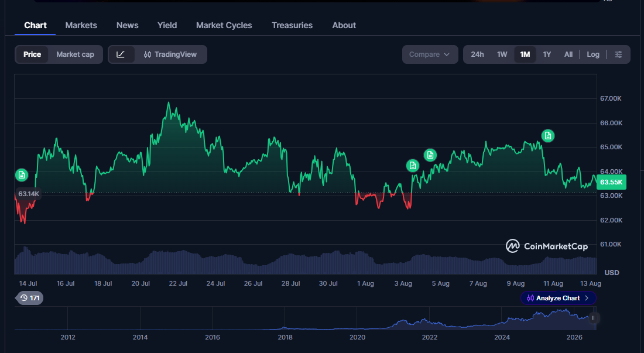
Task: Open news marker near 4 Aug
Action: tap(412, 166)
